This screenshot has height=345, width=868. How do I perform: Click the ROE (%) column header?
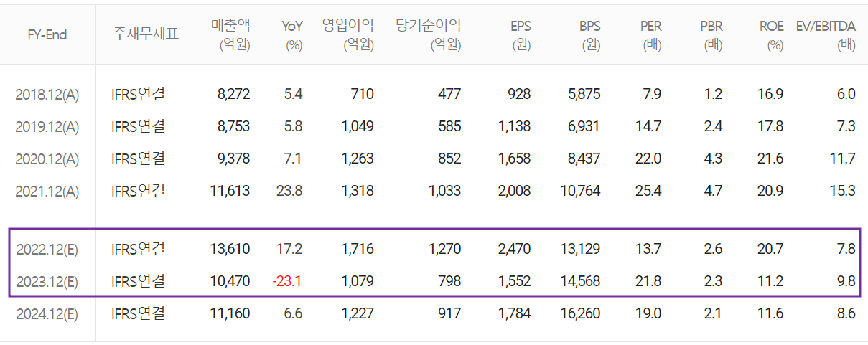click(772, 35)
